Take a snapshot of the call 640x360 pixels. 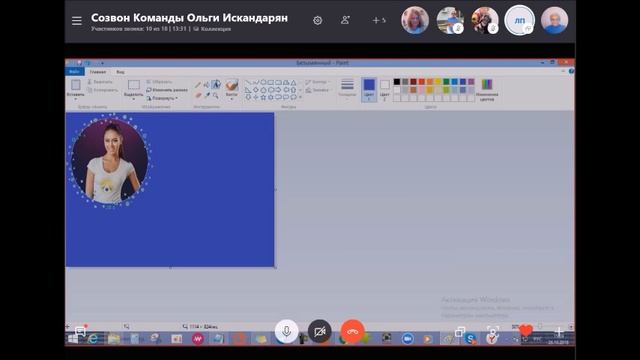tap(493, 331)
